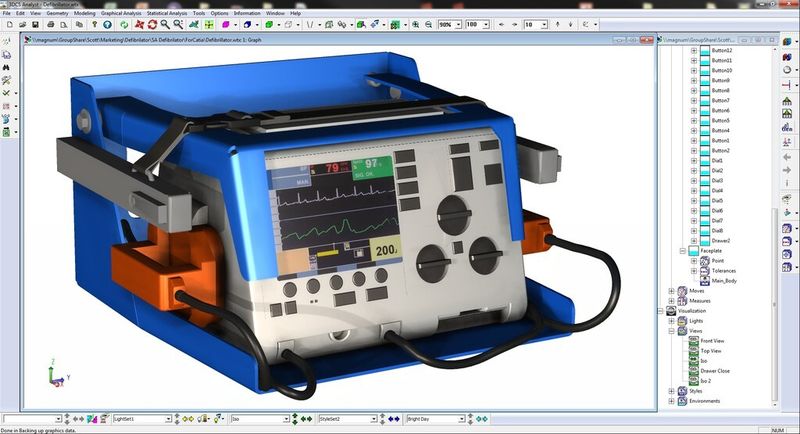Click the left arrow in top toolbar

click(502, 24)
